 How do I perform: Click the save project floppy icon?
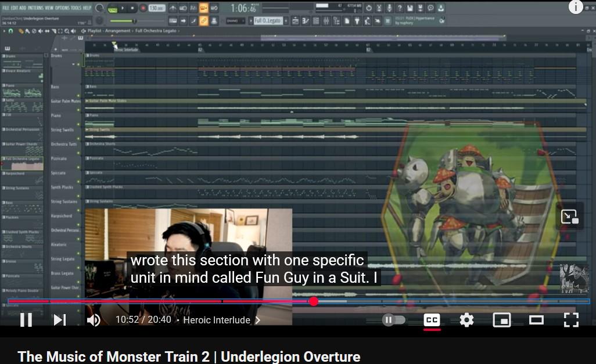(410, 8)
